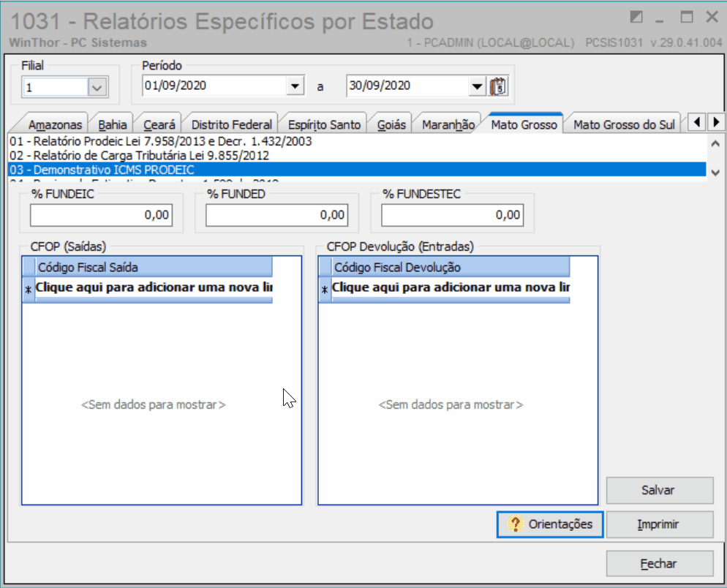727x588 pixels.
Task: Open the start date dropdown arrow
Action: pyautogui.click(x=295, y=86)
